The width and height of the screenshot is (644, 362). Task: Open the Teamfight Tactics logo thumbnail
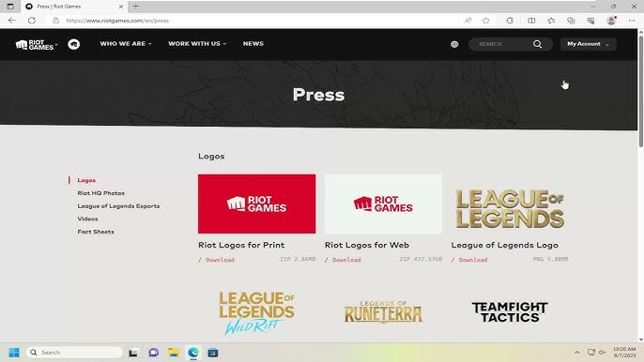tap(510, 312)
